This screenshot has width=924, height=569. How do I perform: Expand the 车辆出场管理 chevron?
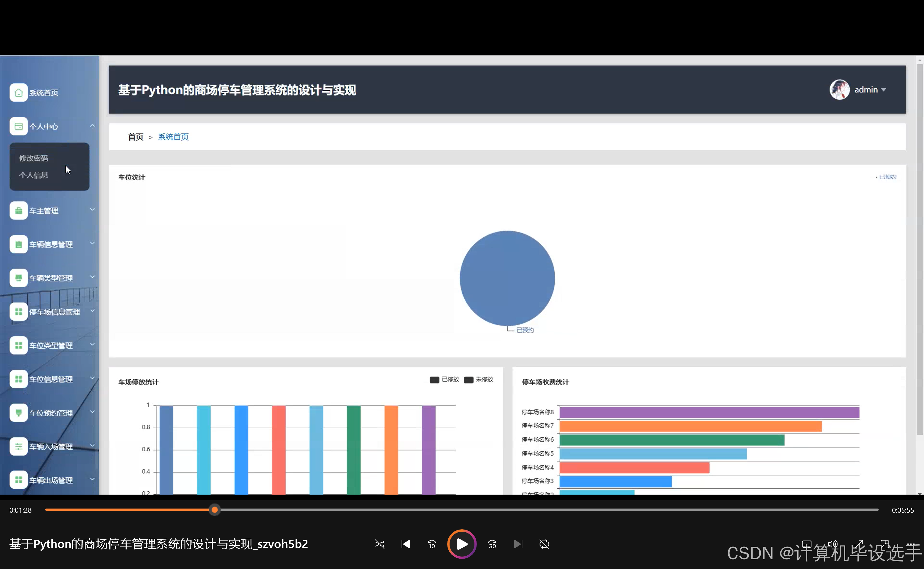[x=92, y=479]
